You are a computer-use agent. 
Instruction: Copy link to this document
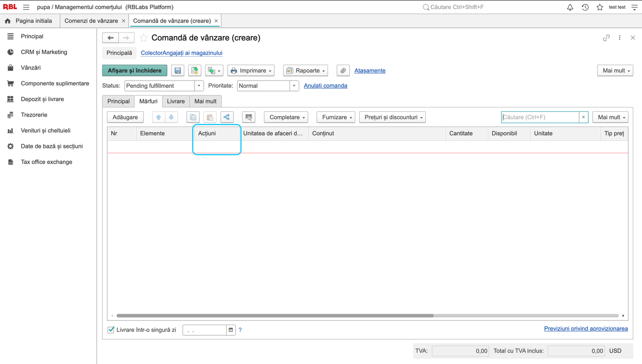[x=606, y=38]
